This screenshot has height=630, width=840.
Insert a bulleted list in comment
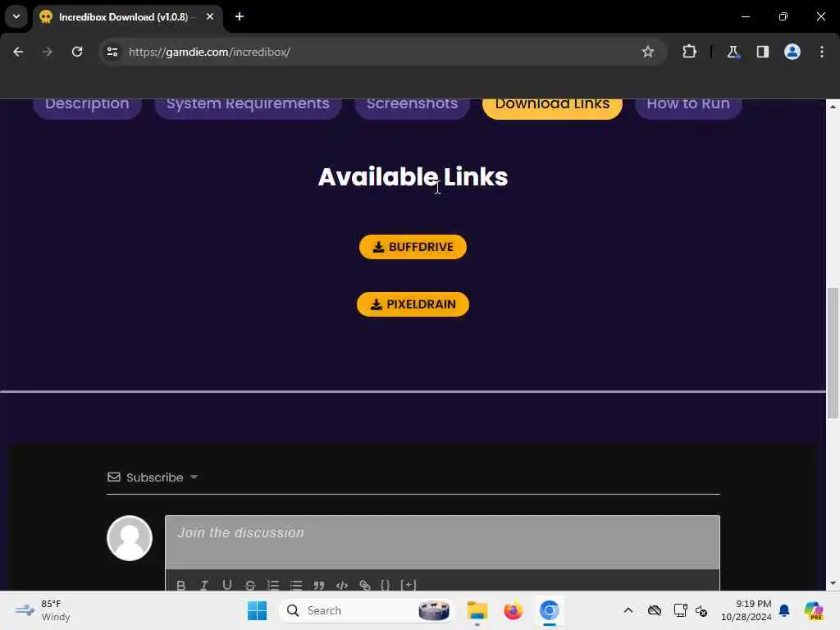(x=296, y=585)
